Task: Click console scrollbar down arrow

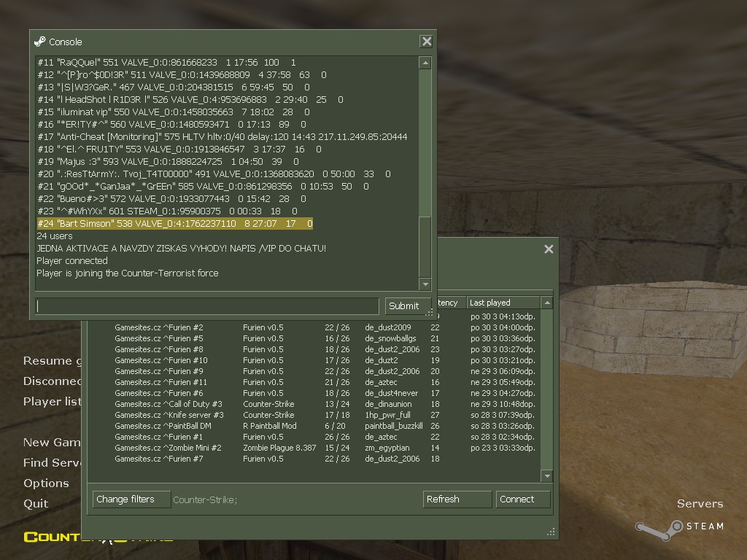Action: pyautogui.click(x=425, y=284)
